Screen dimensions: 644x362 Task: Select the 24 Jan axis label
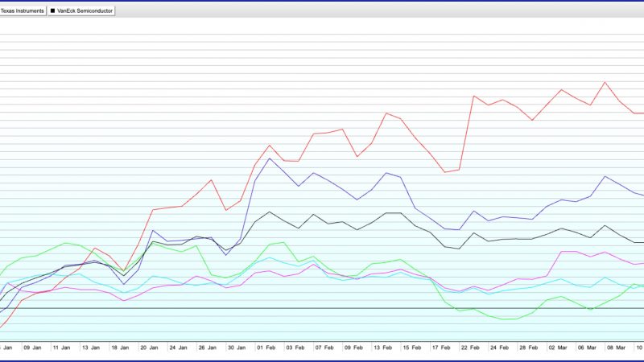tap(178, 348)
